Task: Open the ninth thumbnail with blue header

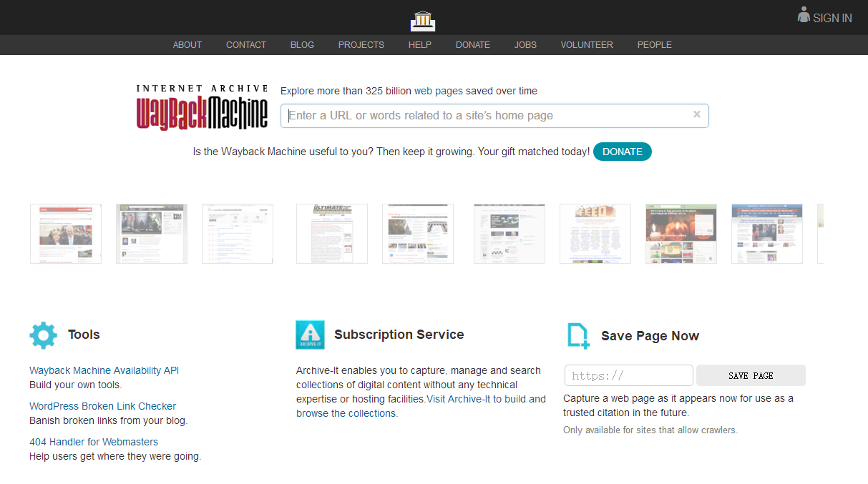Action: coord(767,234)
